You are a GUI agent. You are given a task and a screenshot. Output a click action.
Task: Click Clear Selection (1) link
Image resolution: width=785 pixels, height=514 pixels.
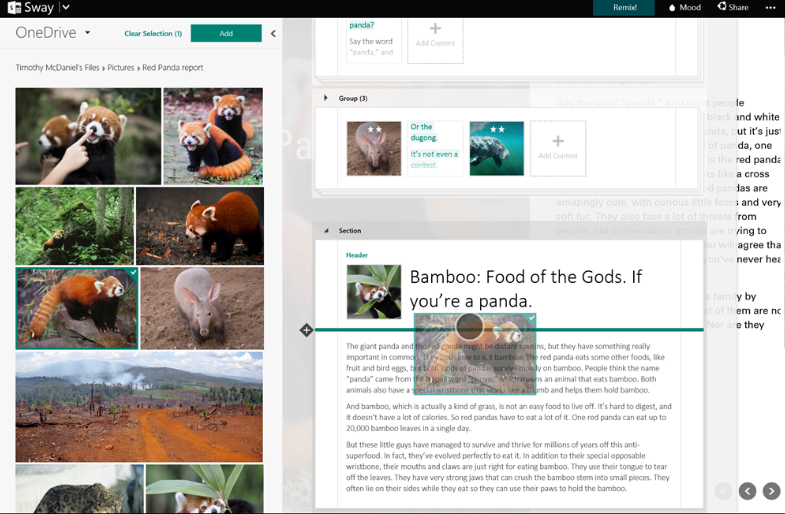[x=153, y=34]
